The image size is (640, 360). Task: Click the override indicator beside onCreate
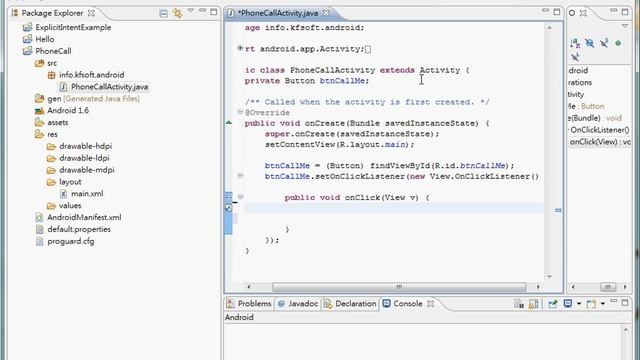coord(229,122)
